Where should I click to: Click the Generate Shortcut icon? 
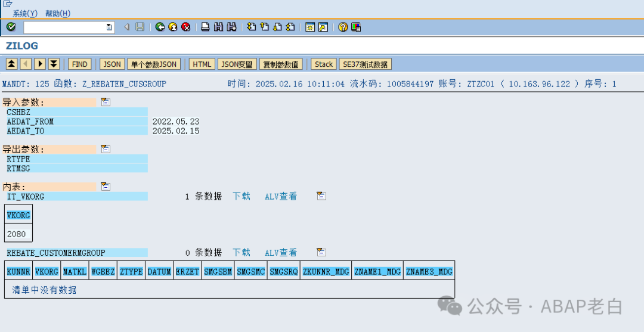click(323, 27)
